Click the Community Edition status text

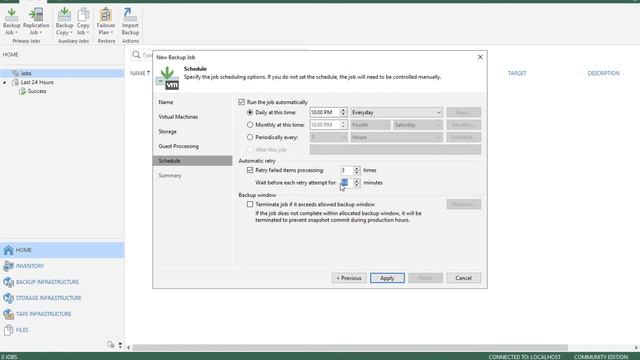pos(601,357)
